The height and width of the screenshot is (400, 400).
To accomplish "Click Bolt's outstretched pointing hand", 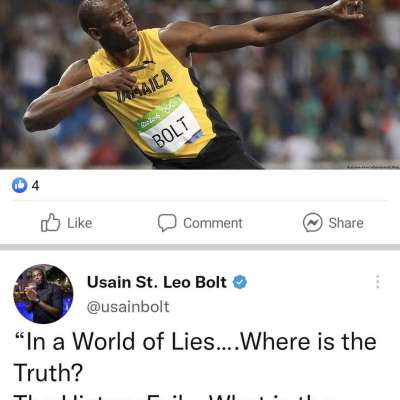I will coord(347,9).
